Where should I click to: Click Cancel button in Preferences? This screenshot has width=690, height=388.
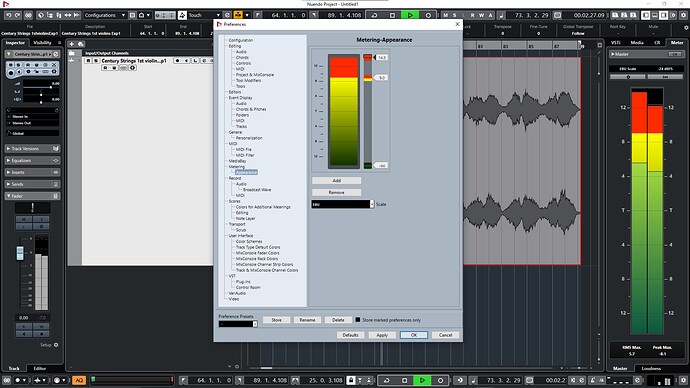click(x=445, y=335)
